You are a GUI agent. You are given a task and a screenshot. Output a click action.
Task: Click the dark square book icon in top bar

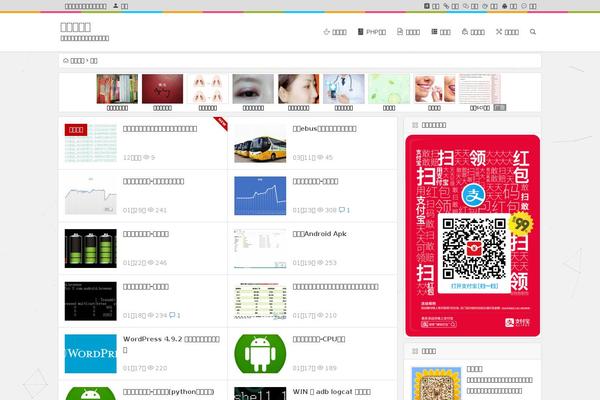tap(427, 6)
